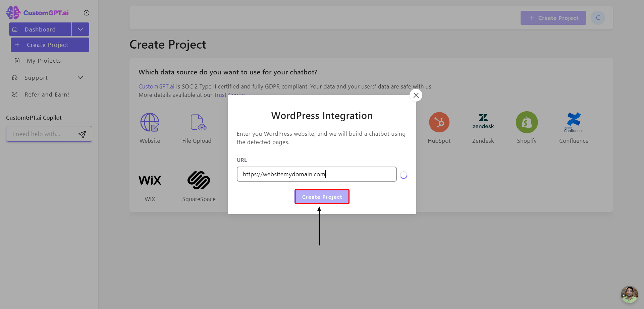Click top-right Create Project button
This screenshot has width=644, height=309.
[x=553, y=18]
